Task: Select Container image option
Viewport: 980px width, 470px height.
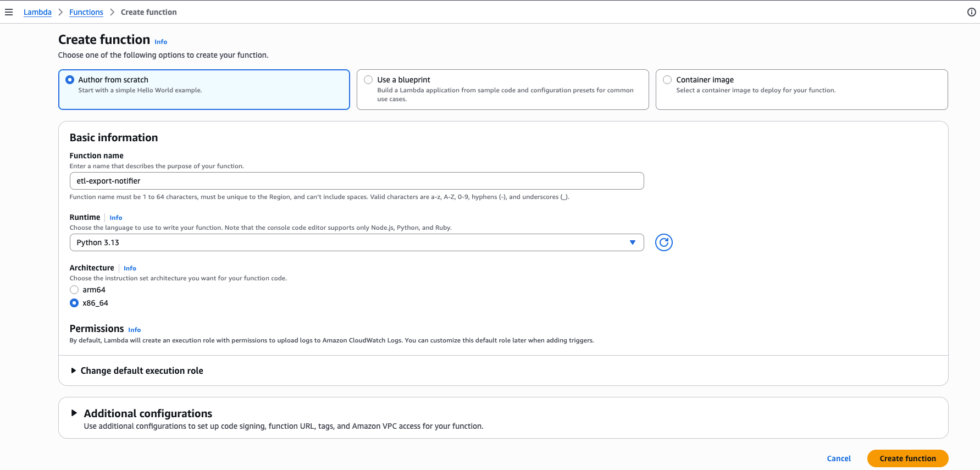Action: point(801,90)
